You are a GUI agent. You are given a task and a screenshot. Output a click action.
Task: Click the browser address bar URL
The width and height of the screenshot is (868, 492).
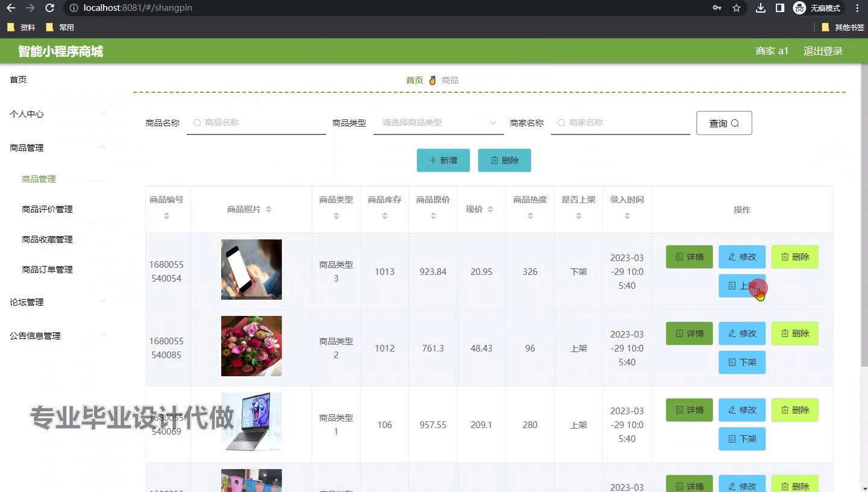coord(138,8)
